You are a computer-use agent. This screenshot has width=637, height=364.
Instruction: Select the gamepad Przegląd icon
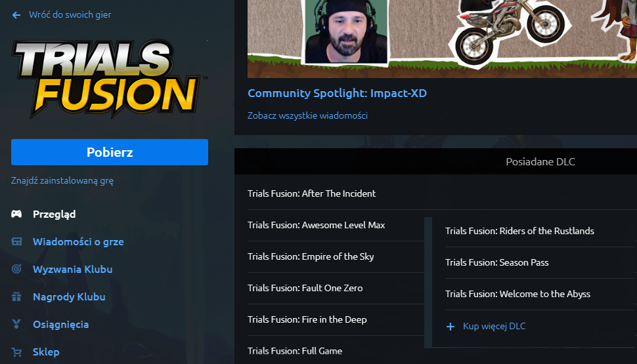pos(16,214)
